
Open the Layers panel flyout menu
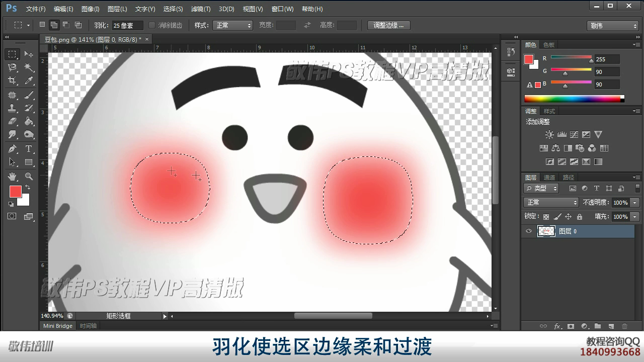coord(636,177)
